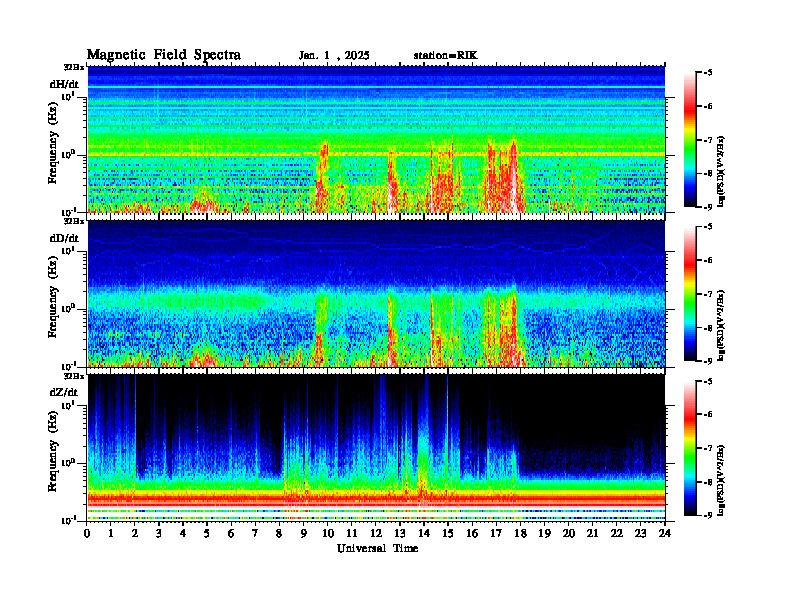This screenshot has height=612, width=792.
Task: Click the rotated PSD units label beside dZ/dt color bar
Action: [x=721, y=479]
